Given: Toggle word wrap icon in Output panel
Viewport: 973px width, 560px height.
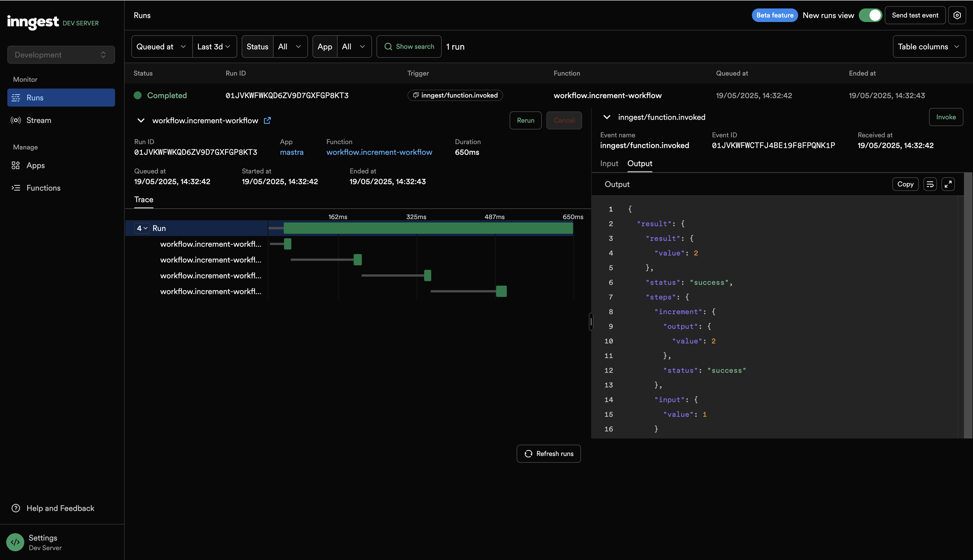Looking at the screenshot, I should tap(930, 184).
